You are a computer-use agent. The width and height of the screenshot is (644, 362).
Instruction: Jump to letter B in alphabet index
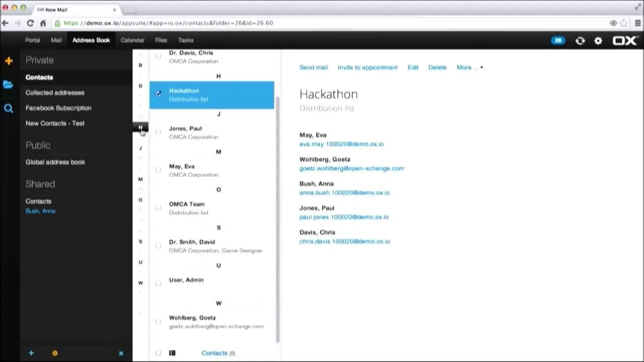pyautogui.click(x=140, y=65)
